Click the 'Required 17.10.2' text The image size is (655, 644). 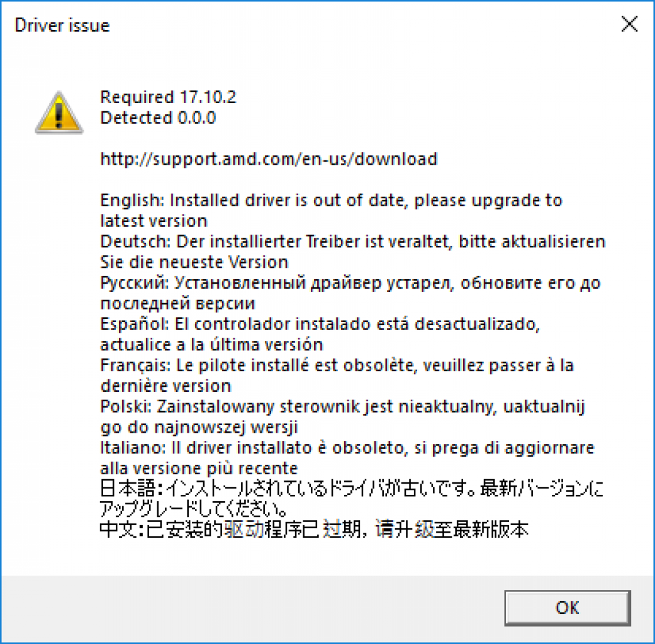tap(168, 97)
